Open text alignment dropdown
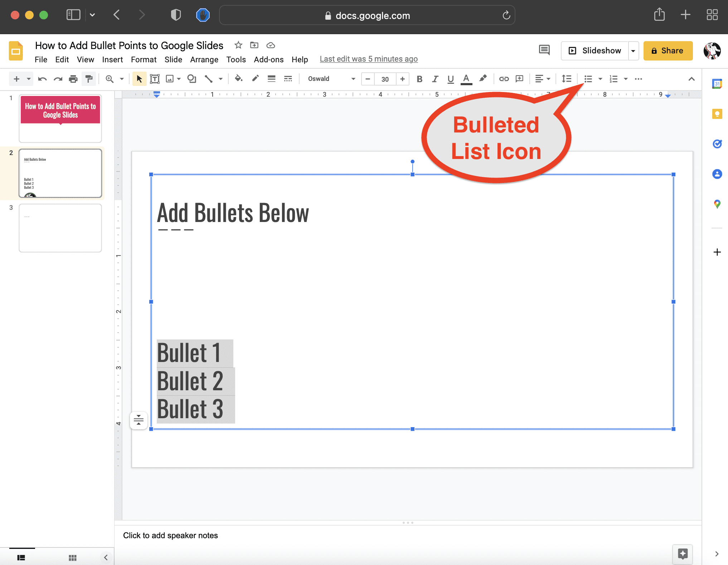Image resolution: width=728 pixels, height=565 pixels. [543, 79]
